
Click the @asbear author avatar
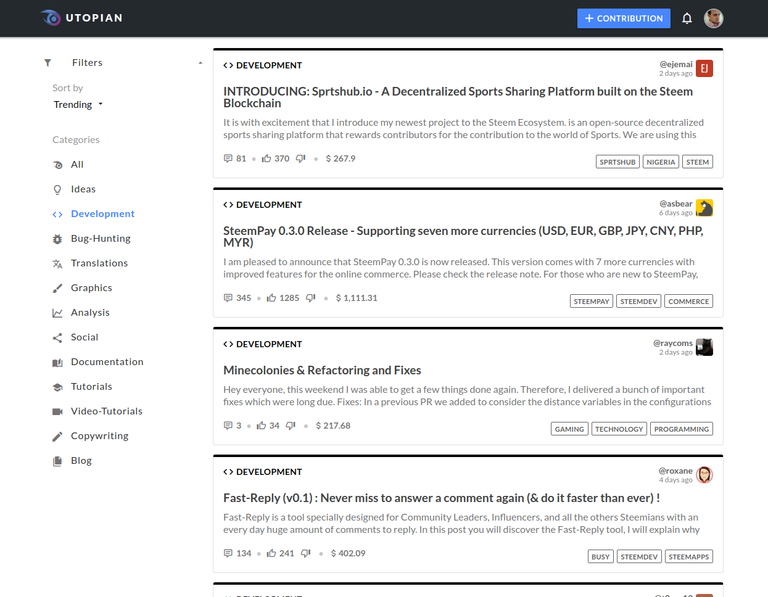[x=704, y=208]
